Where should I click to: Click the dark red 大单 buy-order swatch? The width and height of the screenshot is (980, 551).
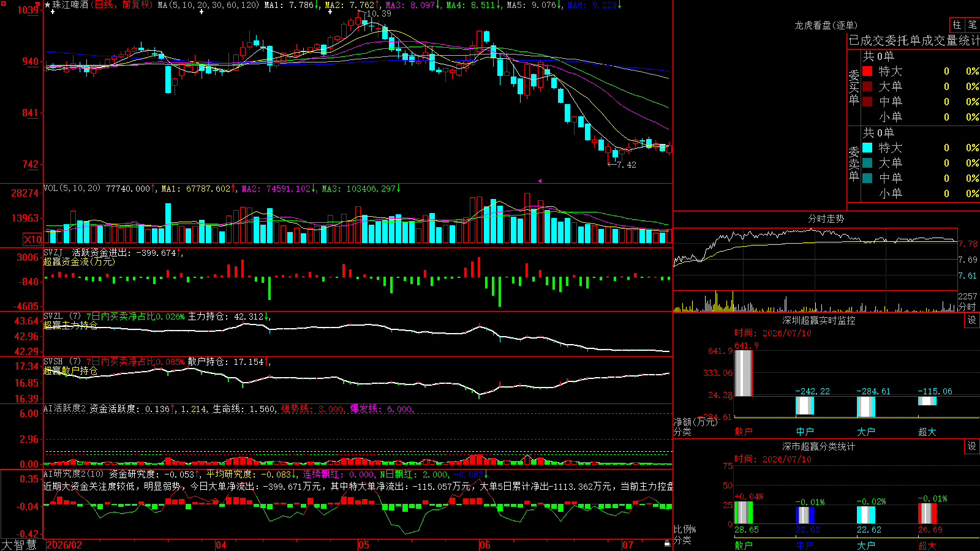867,86
